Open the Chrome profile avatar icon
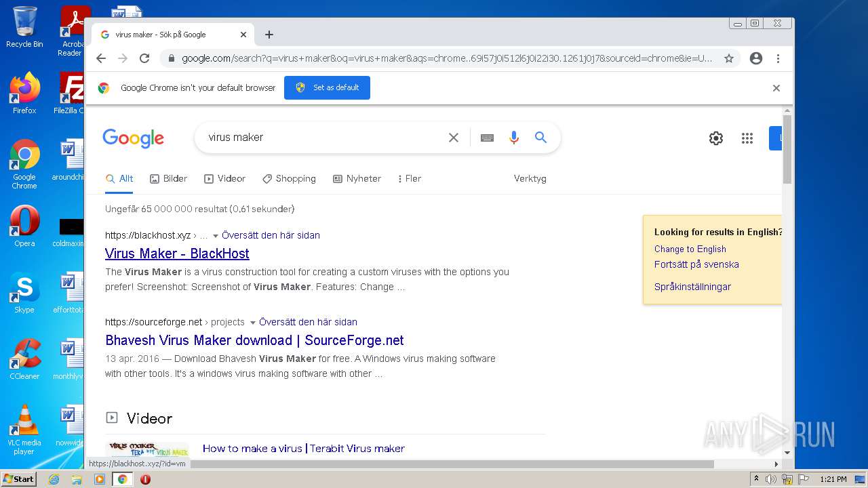Screen dimensions: 868x488 tap(756, 58)
